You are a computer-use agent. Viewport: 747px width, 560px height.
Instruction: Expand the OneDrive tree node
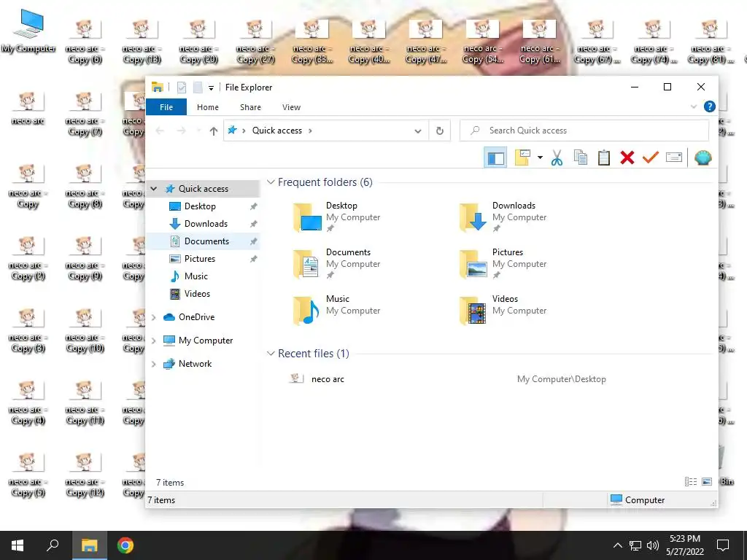click(153, 317)
